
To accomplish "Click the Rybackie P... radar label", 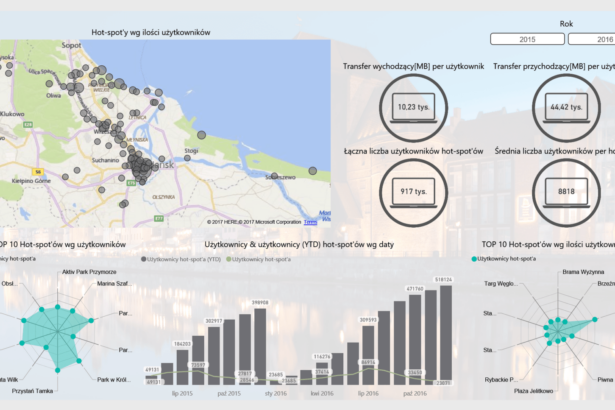I will click(x=501, y=379).
